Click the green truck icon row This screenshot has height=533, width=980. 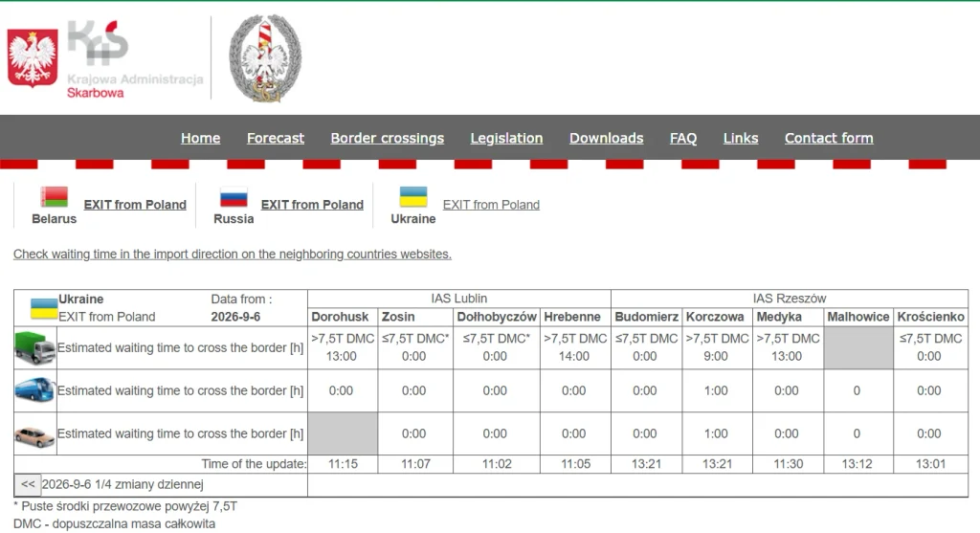point(35,348)
